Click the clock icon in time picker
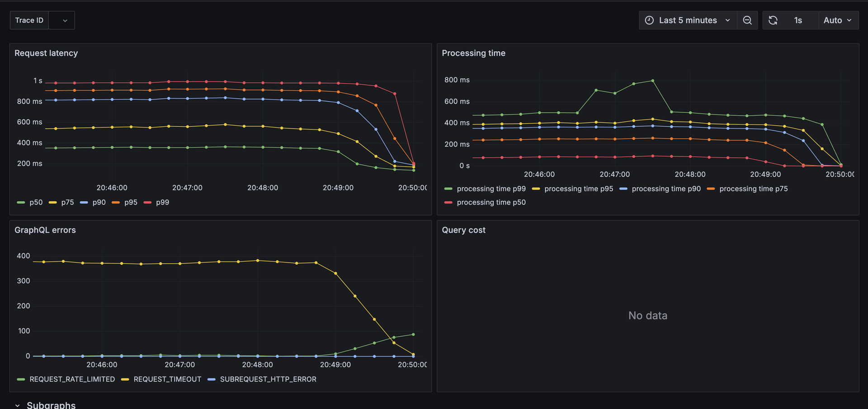 pyautogui.click(x=649, y=20)
